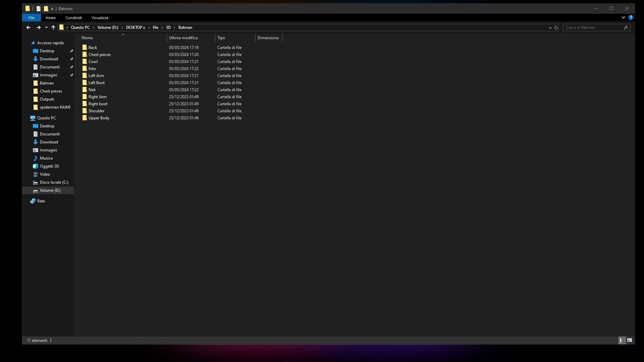Open Oggetti 3D in the sidebar
This screenshot has width=644, height=362.
pyautogui.click(x=49, y=166)
